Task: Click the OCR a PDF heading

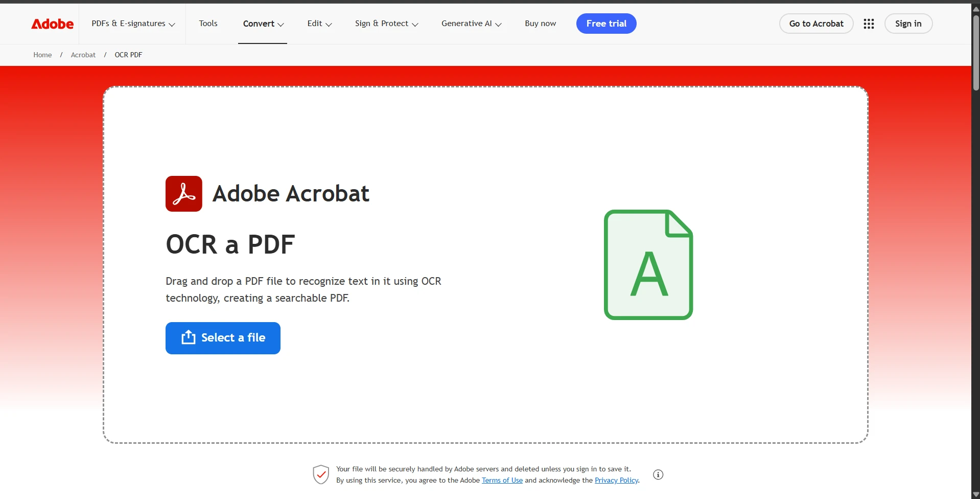Action: coord(230,244)
